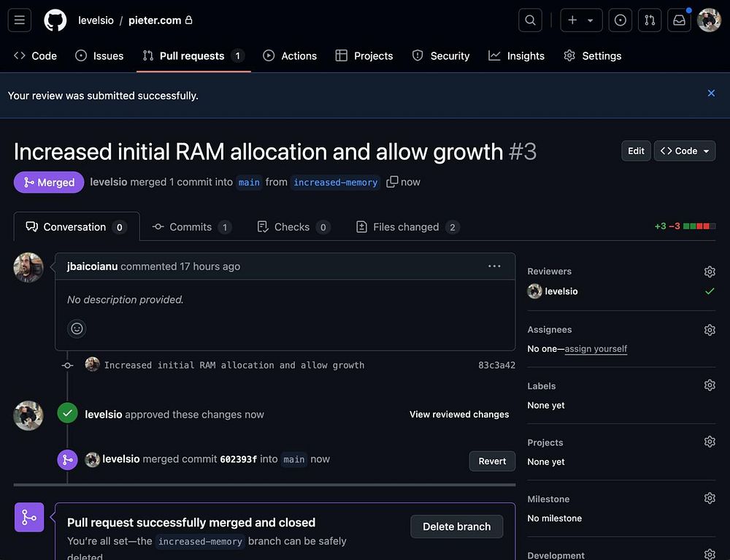Select the Conversation tab
The height and width of the screenshot is (560, 730).
pyautogui.click(x=77, y=226)
